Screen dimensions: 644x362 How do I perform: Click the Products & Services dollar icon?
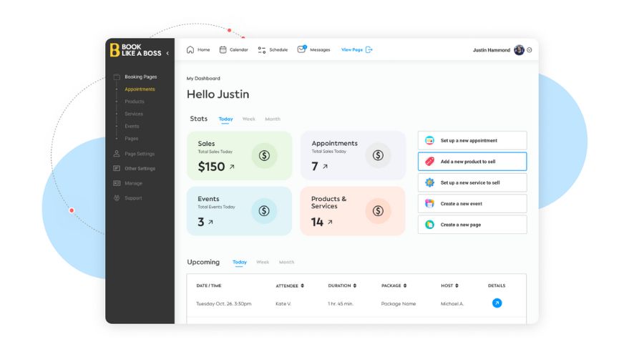(378, 211)
